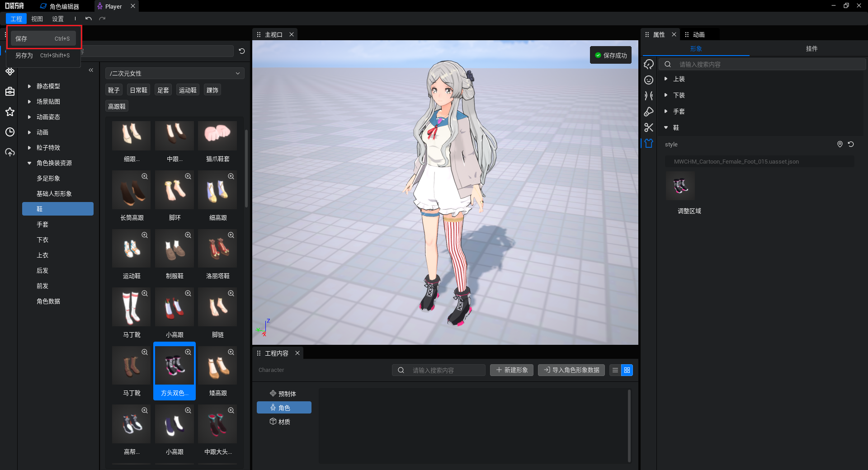Select the scissors icon in properties sidebar
The width and height of the screenshot is (868, 470).
[x=649, y=127]
